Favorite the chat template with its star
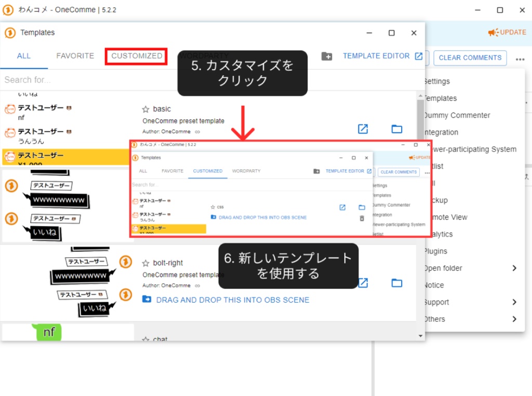The image size is (532, 396). (147, 338)
